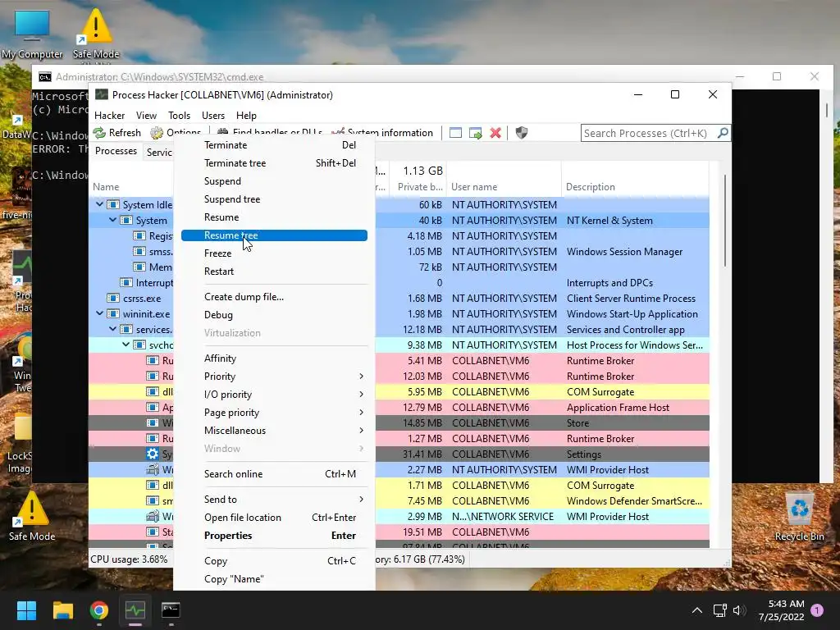The width and height of the screenshot is (840, 630).
Task: Click the cmd taskbar icon
Action: 171,610
